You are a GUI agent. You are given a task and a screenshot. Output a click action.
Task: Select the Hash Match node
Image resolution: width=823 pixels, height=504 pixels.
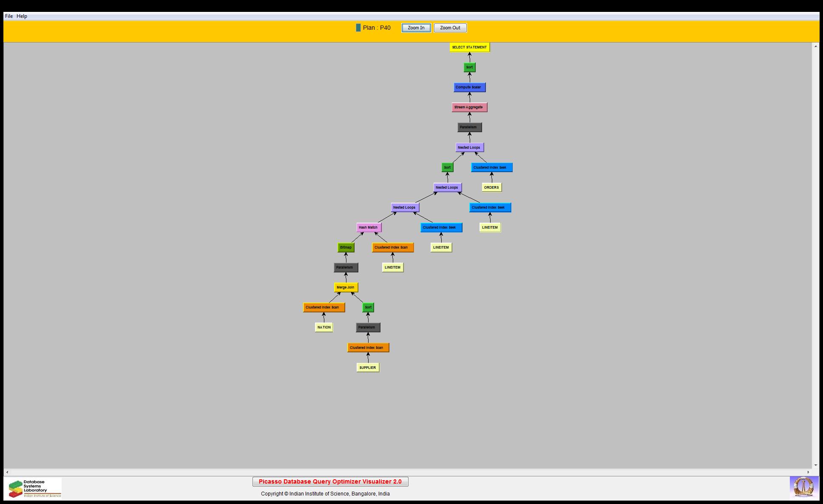tap(369, 227)
